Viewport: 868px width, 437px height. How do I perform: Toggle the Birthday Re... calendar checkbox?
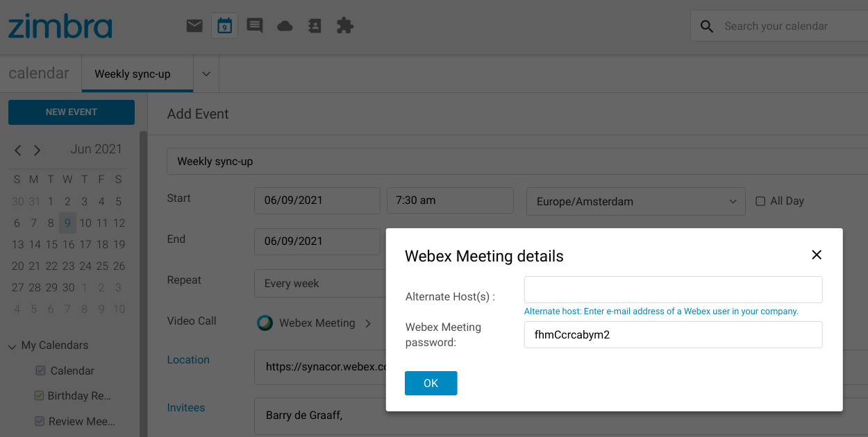tap(39, 395)
